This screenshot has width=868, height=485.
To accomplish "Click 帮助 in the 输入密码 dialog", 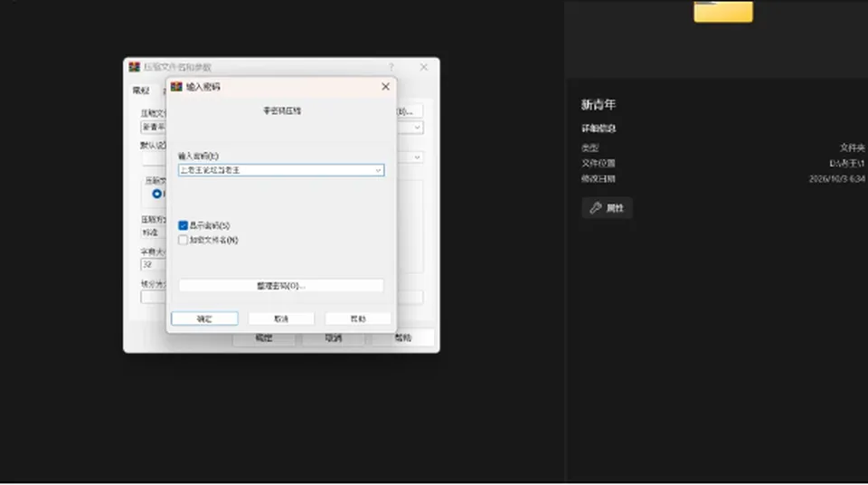I will click(358, 319).
